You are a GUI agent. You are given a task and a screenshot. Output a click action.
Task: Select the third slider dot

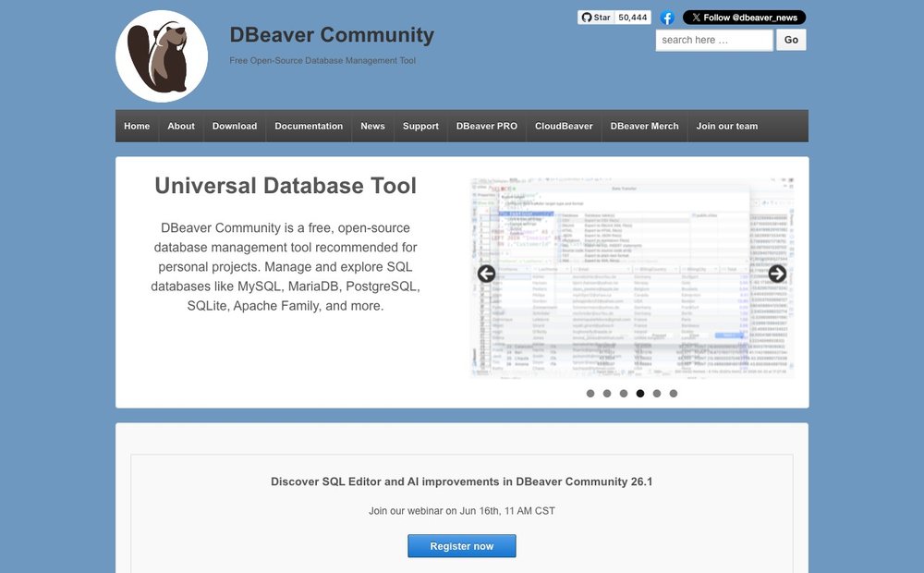(624, 393)
